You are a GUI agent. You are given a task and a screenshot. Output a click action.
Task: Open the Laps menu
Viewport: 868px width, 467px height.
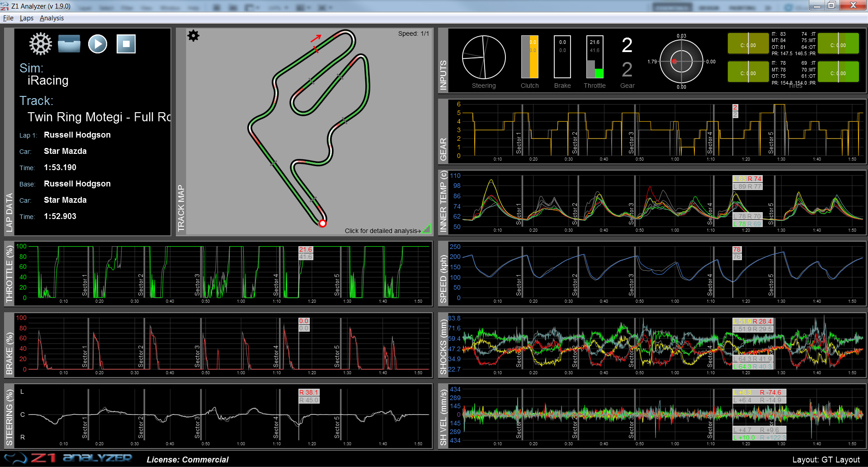27,18
